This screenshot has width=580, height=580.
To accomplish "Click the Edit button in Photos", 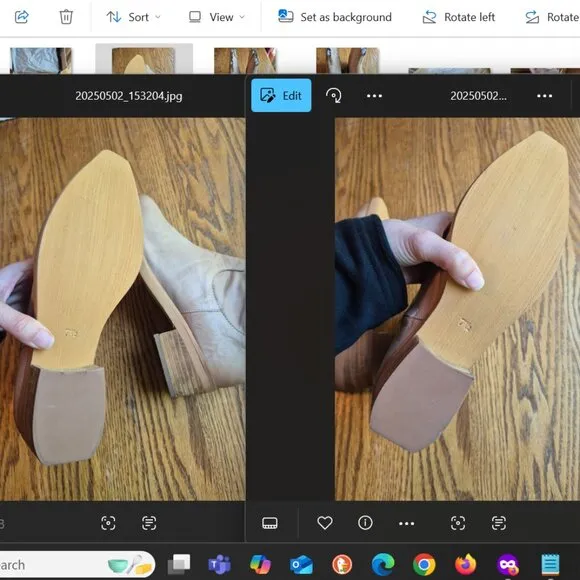I will 281,95.
